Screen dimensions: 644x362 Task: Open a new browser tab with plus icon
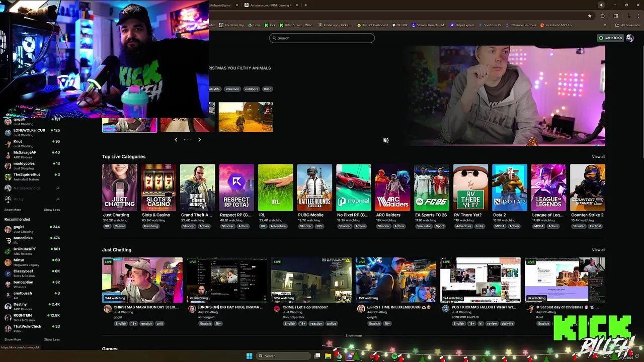306,5
